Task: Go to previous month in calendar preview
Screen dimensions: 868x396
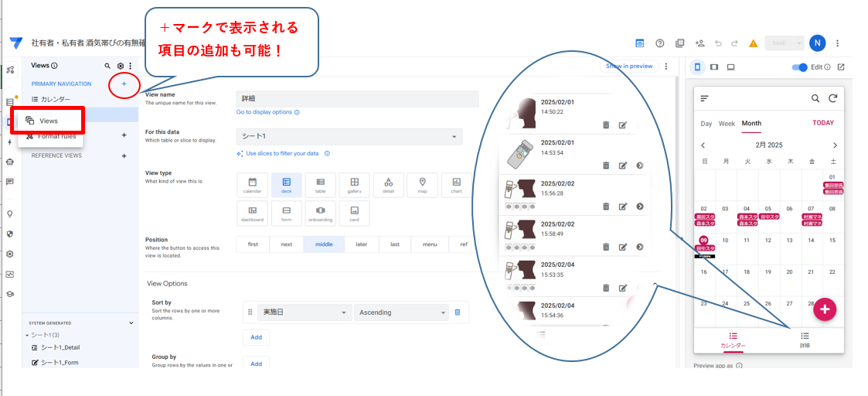Action: (x=703, y=145)
